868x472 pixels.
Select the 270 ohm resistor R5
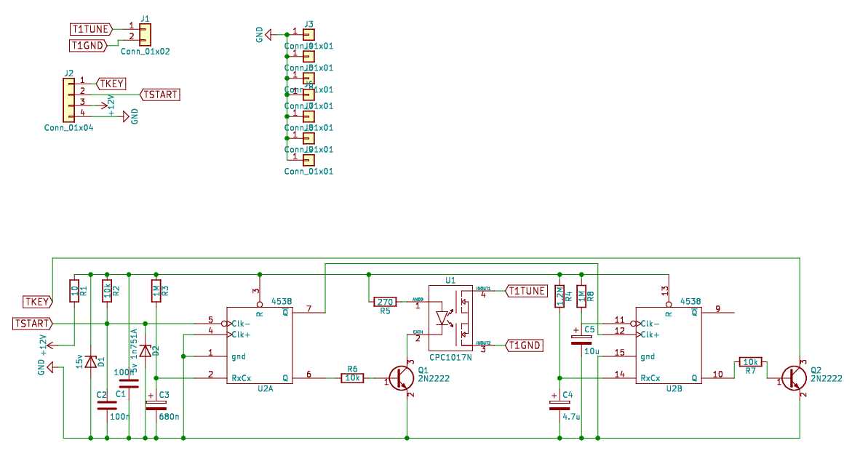(x=386, y=302)
